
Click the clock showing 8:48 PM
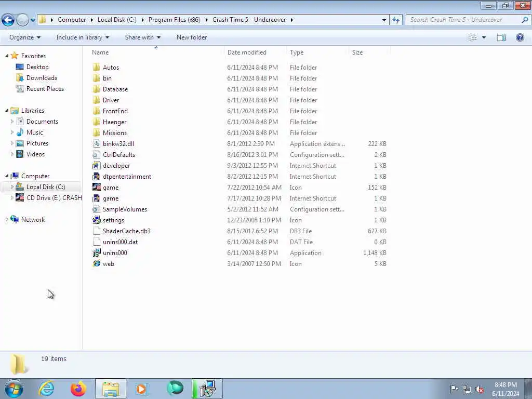coord(506,385)
